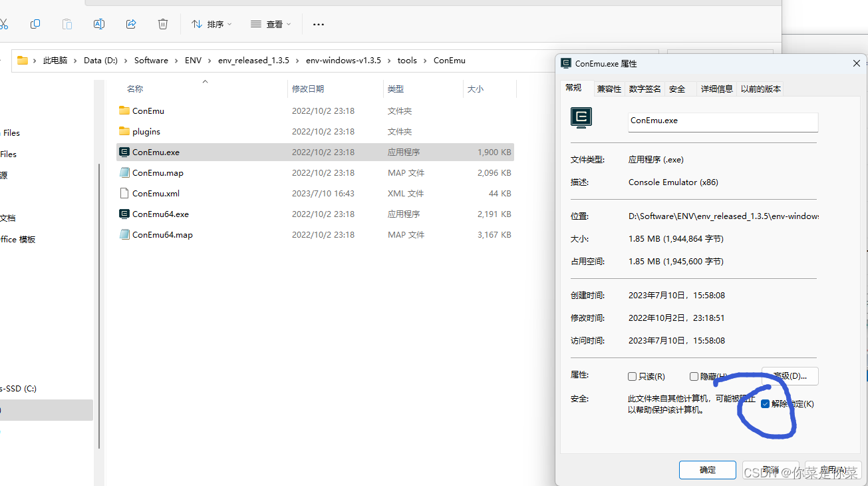Screen dimensions: 868x486
Task: Select ConEmu.map file name
Action: point(158,172)
